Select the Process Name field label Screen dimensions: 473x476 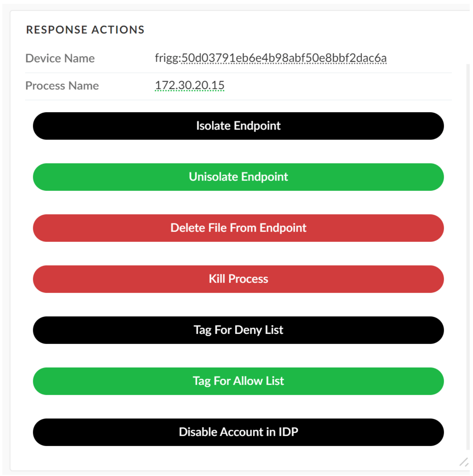[x=62, y=86]
